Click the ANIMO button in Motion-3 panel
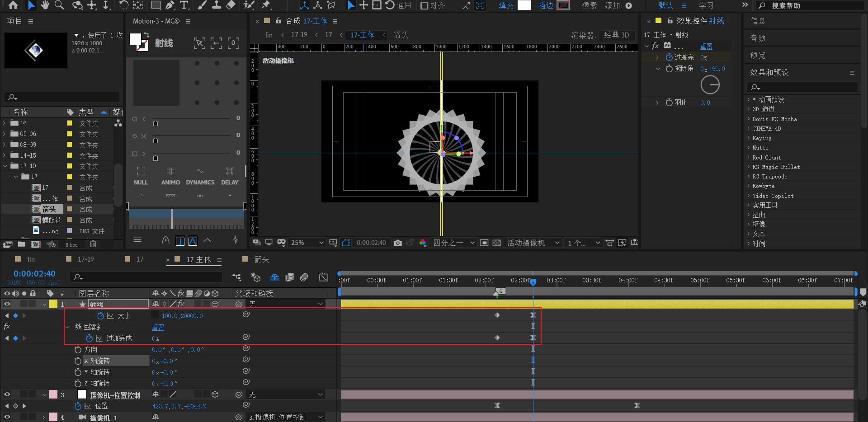This screenshot has width=868, height=422. coord(170,176)
